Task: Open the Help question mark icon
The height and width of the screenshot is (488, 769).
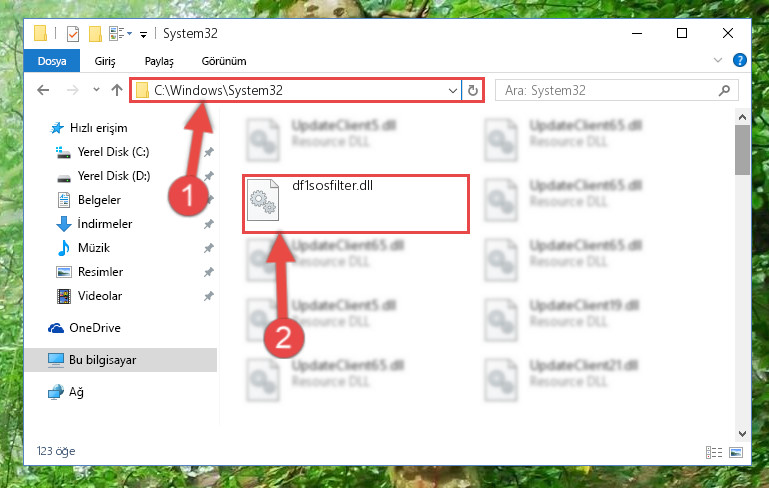Action: pyautogui.click(x=740, y=60)
